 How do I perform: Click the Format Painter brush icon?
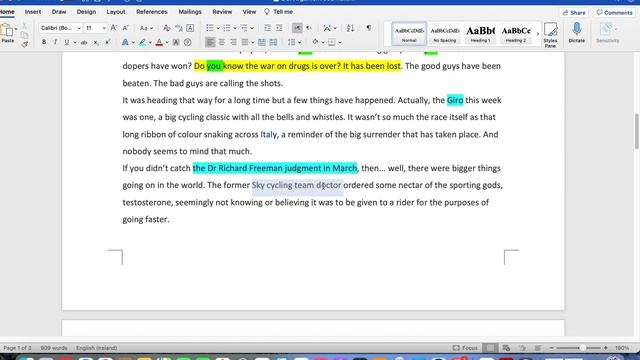pos(24,44)
